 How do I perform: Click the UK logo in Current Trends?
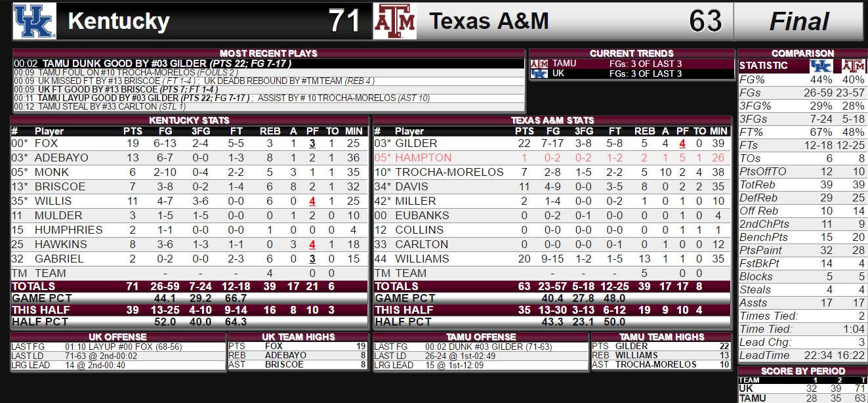click(539, 74)
